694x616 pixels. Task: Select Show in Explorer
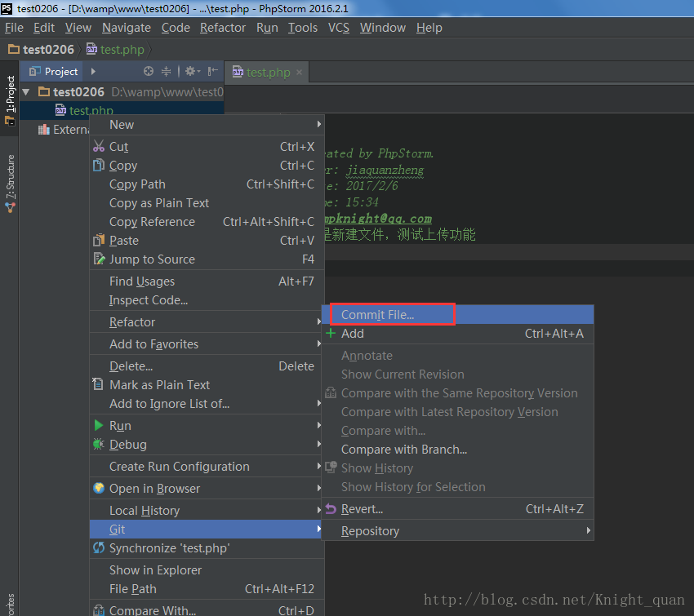[x=207, y=570]
